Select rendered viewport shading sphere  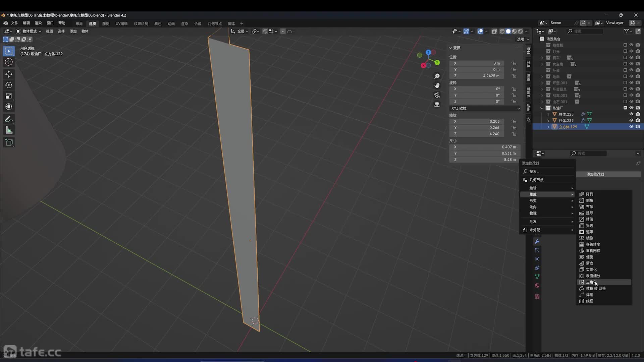tap(520, 31)
